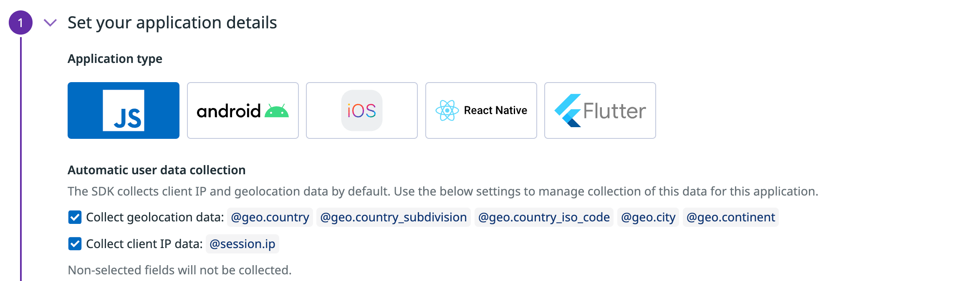Click the Collect client IP data label
980x281 pixels.
[144, 244]
